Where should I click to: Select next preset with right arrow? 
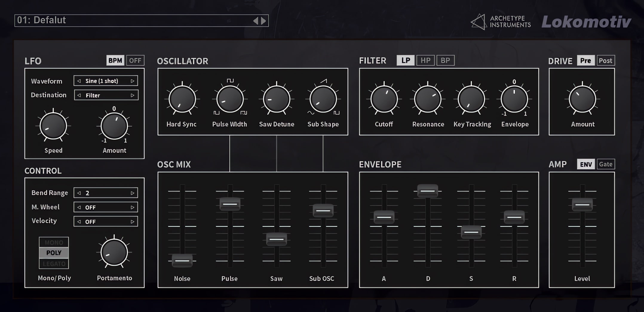click(x=263, y=21)
